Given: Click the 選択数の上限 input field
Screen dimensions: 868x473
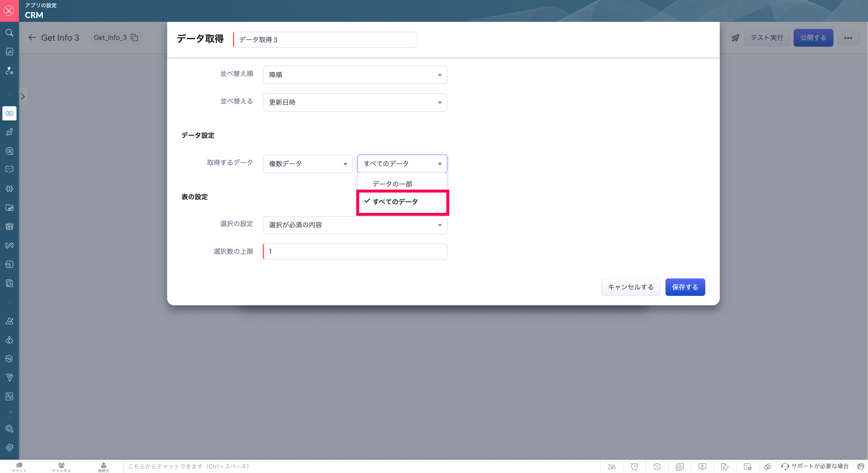Looking at the screenshot, I should [x=355, y=252].
